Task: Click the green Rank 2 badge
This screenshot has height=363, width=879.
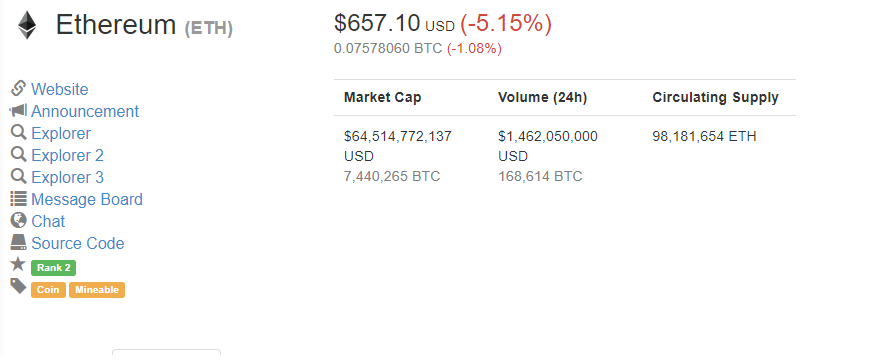Action: [x=53, y=268]
